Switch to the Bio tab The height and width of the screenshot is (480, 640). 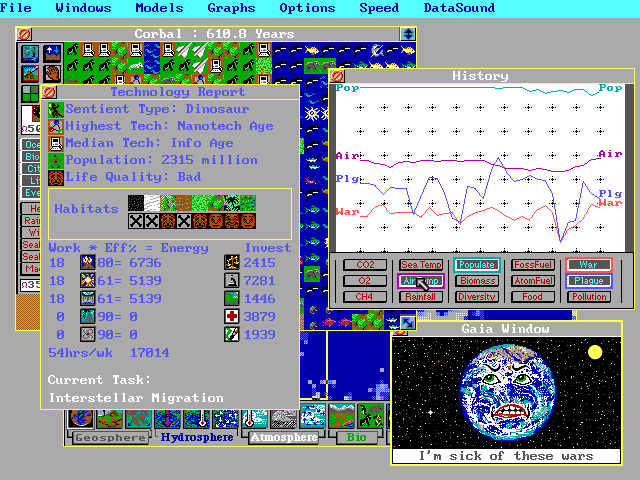pos(356,438)
